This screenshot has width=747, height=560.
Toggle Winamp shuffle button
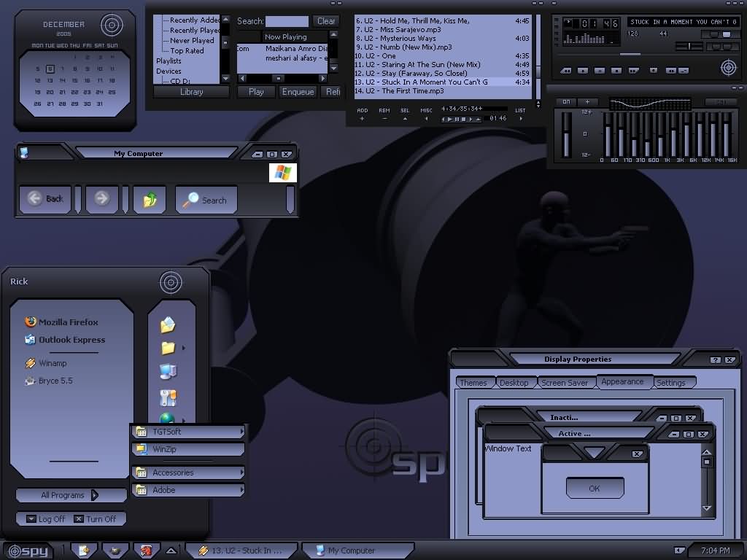point(671,71)
